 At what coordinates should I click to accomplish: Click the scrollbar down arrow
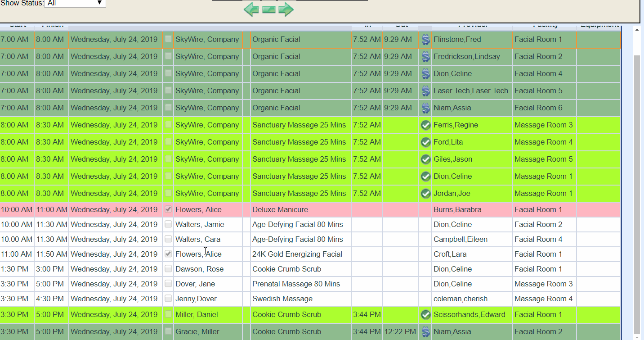[x=636, y=336]
